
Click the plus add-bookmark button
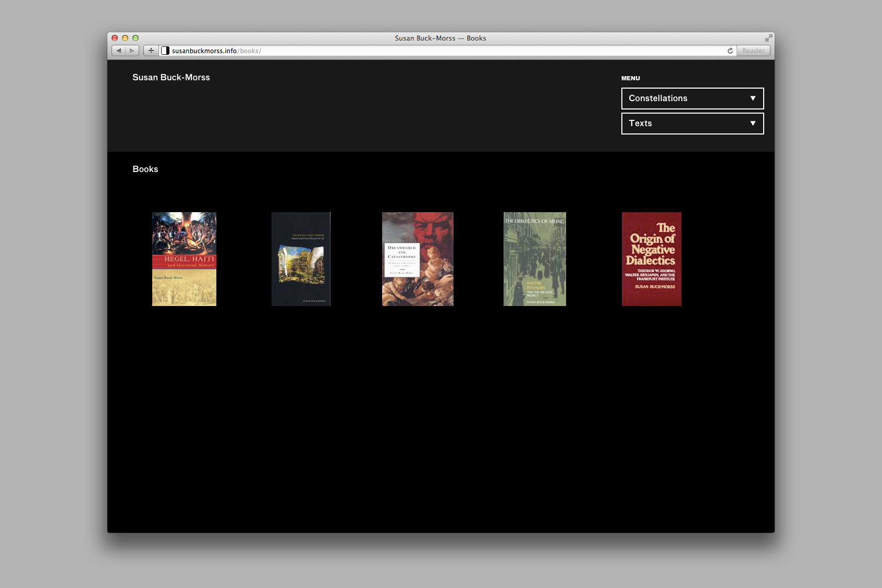point(151,51)
